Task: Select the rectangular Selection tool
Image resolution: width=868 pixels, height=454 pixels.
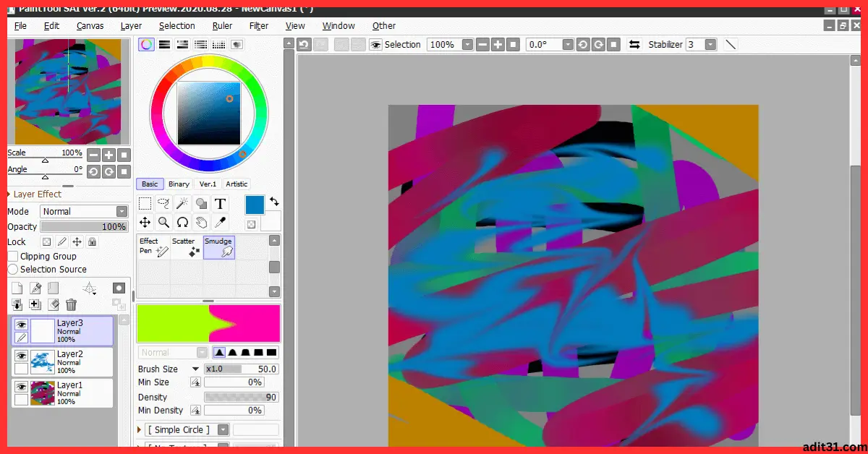Action: (145, 204)
